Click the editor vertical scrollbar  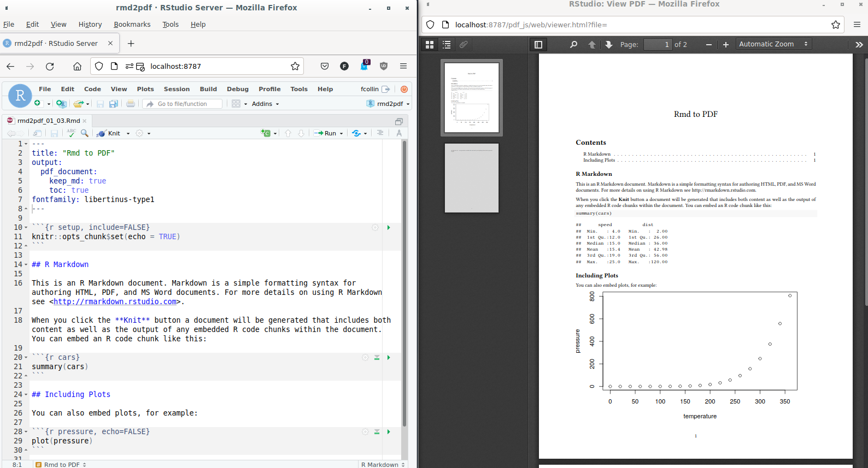404,284
